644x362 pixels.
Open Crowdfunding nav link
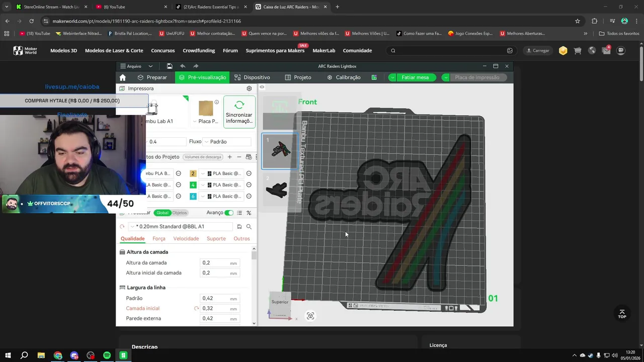click(199, 50)
